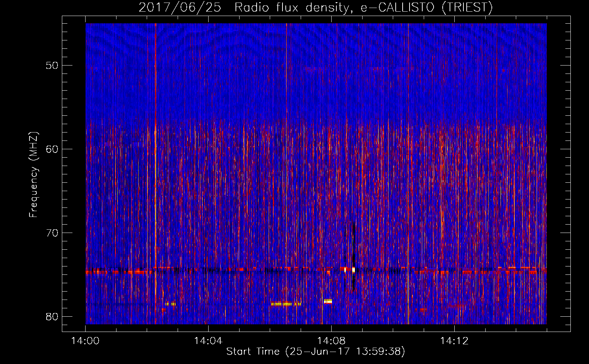Click the plot title '2017/06/25 Radio flux density'
Screen dimensions: 589x364
(243, 7)
